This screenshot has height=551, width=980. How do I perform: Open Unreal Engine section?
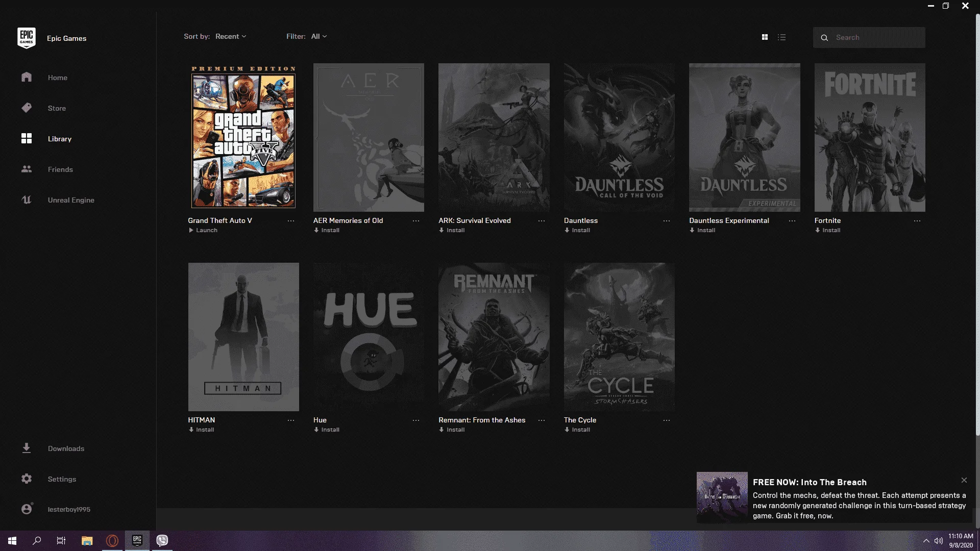[x=71, y=200]
